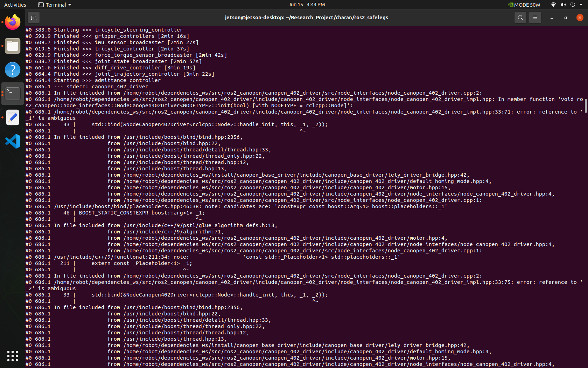Open terminal search with the magnifier icon
The image size is (588, 368).
(x=520, y=17)
